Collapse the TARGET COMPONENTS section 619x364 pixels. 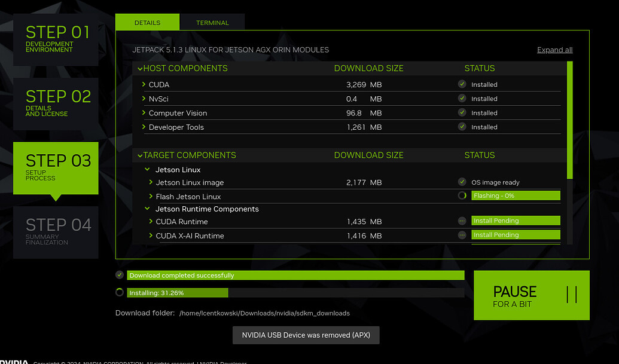pos(139,155)
